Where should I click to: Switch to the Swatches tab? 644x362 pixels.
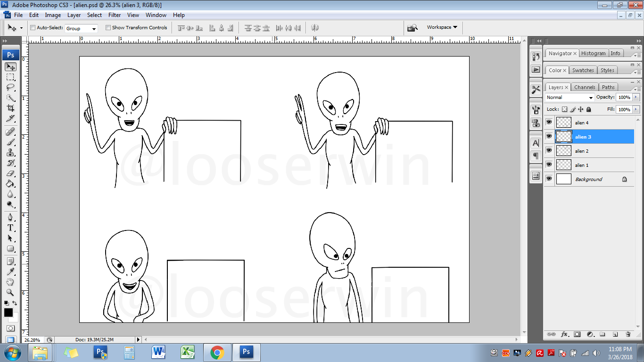coord(583,70)
